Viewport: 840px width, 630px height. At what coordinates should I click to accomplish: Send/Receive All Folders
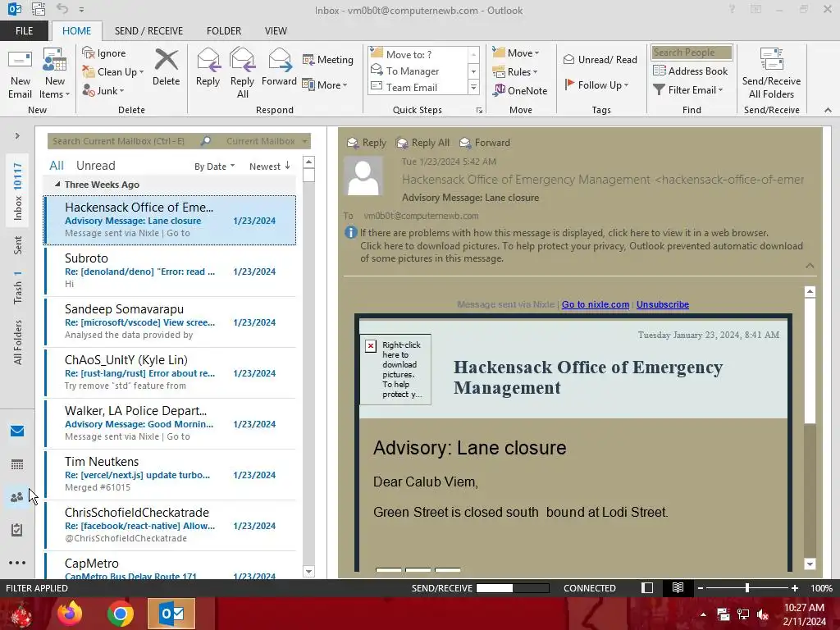[x=771, y=74]
